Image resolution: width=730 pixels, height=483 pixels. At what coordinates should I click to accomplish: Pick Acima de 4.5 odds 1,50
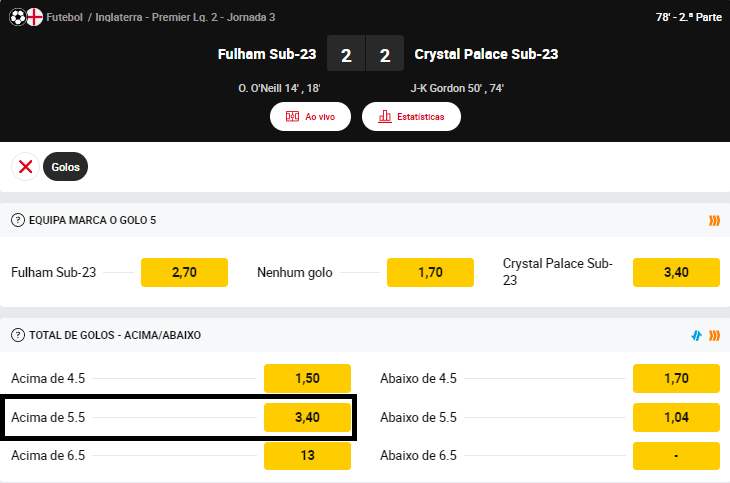tap(307, 378)
